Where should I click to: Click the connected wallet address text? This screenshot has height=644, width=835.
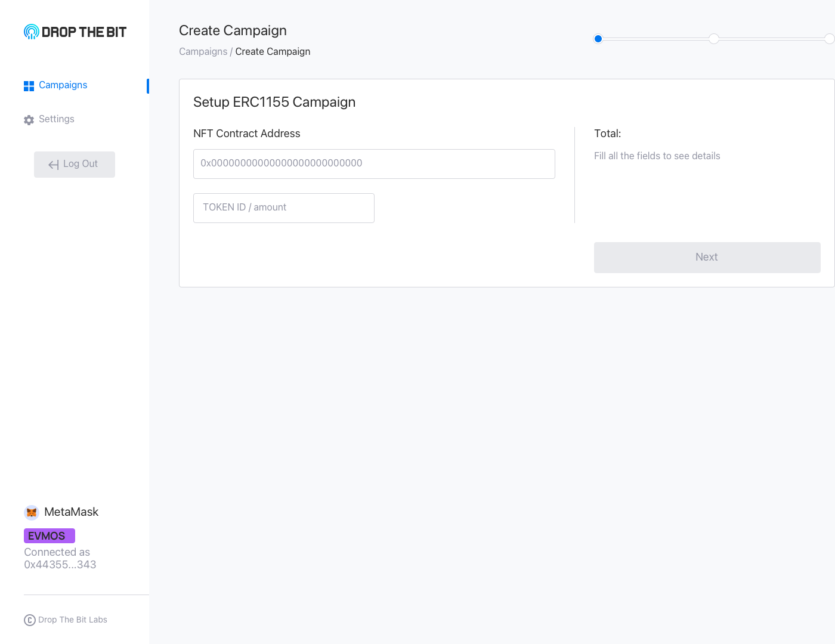pos(60,565)
